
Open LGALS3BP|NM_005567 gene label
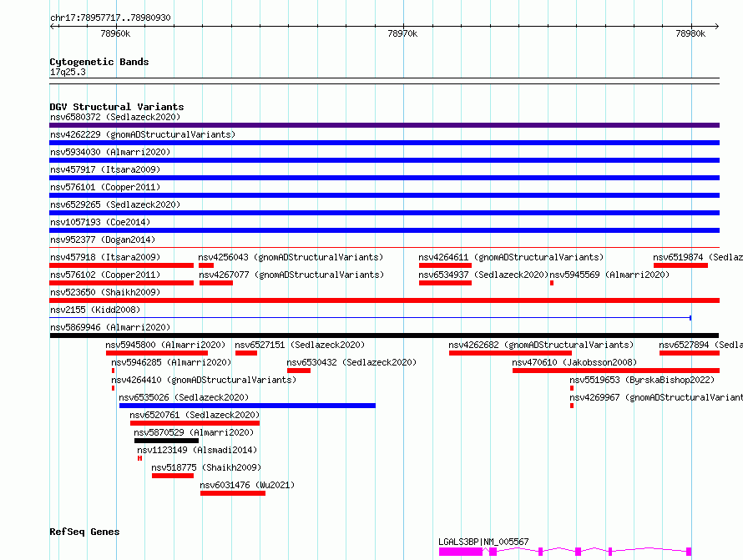click(x=483, y=542)
